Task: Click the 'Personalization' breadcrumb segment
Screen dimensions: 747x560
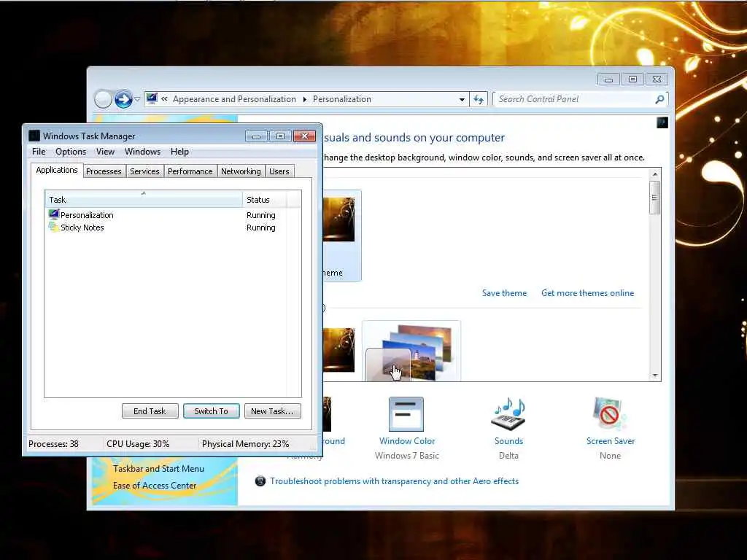Action: point(342,99)
